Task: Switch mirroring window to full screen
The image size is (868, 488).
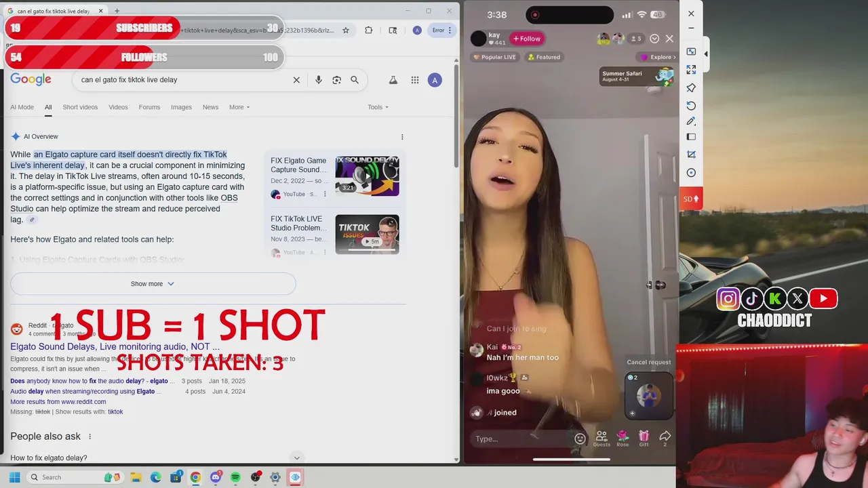Action: [691, 70]
